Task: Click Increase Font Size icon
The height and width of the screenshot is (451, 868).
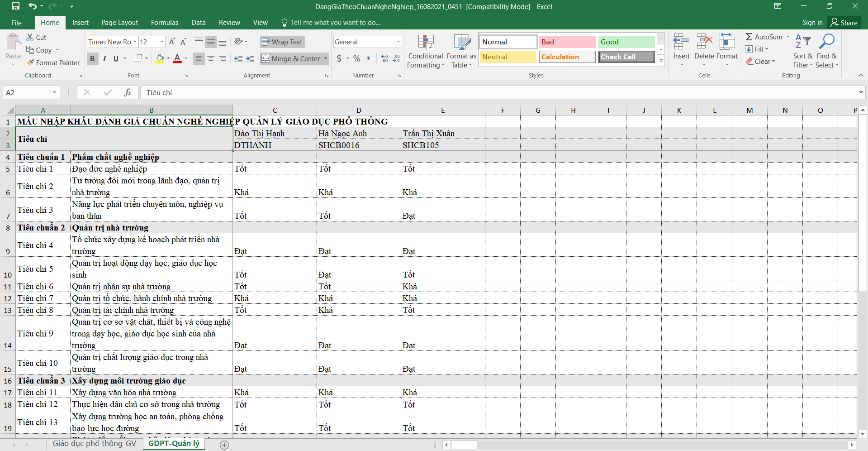Action: tap(172, 42)
